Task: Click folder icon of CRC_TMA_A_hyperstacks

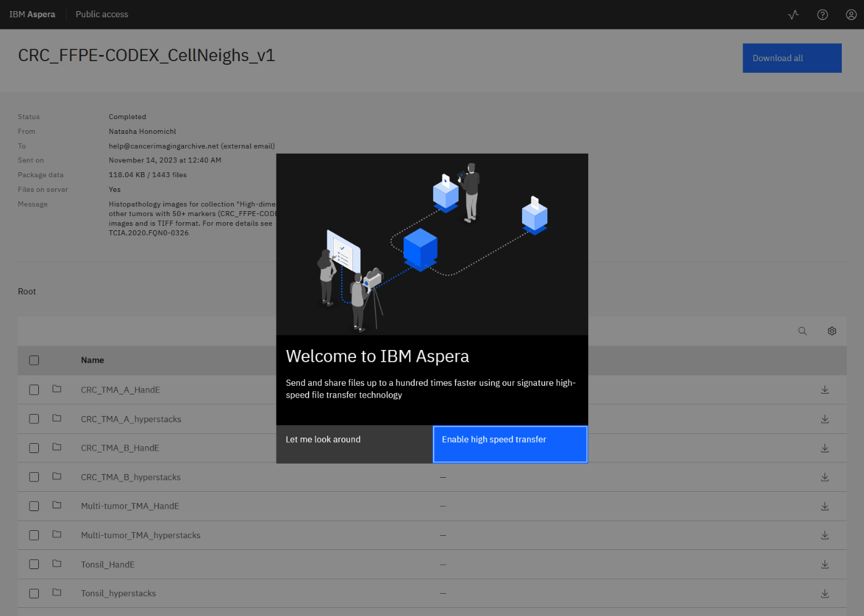Action: tap(57, 418)
